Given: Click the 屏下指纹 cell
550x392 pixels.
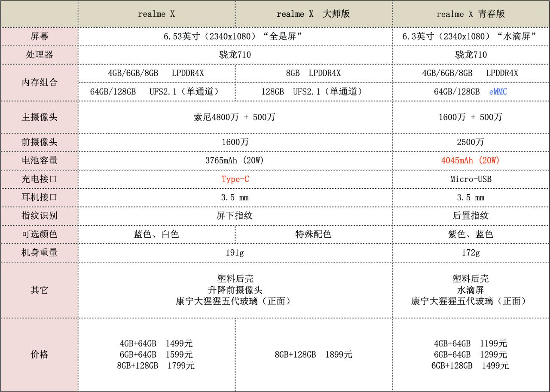Looking at the screenshot, I should point(235,216).
